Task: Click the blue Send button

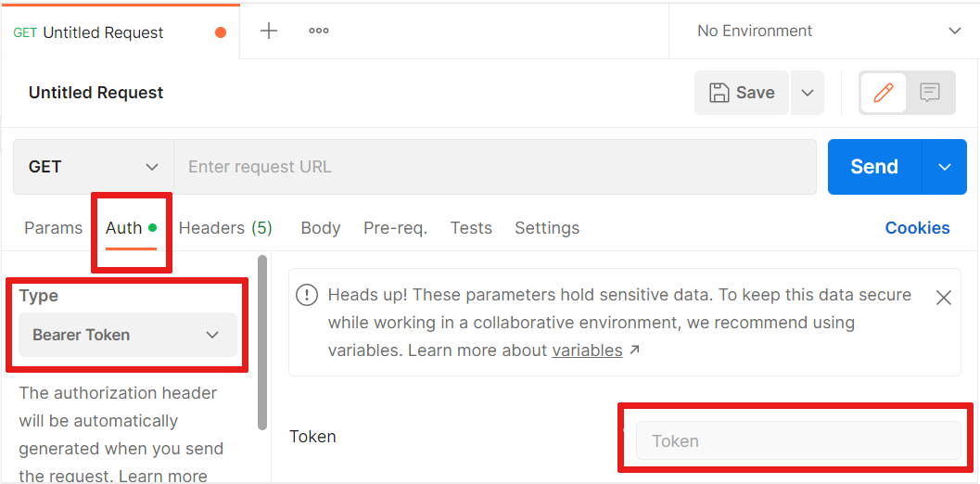Action: [x=874, y=167]
